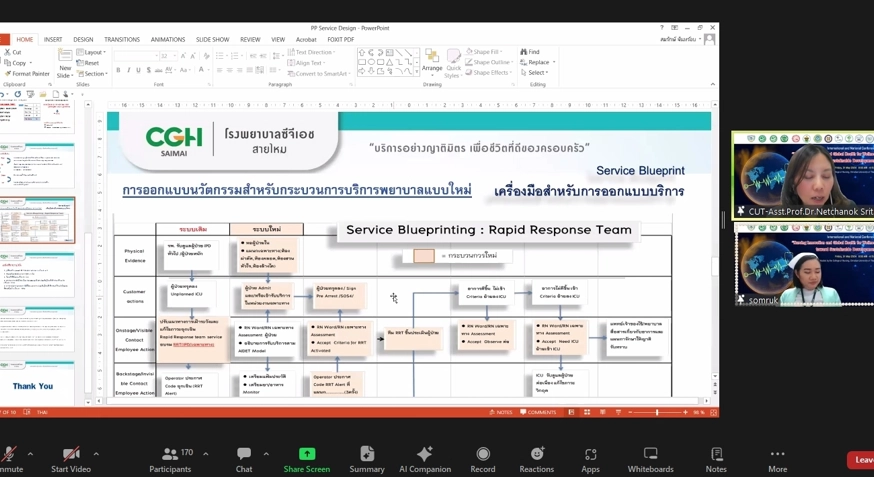The width and height of the screenshot is (874, 477).
Task: Insert a New Slide
Action: 65,64
